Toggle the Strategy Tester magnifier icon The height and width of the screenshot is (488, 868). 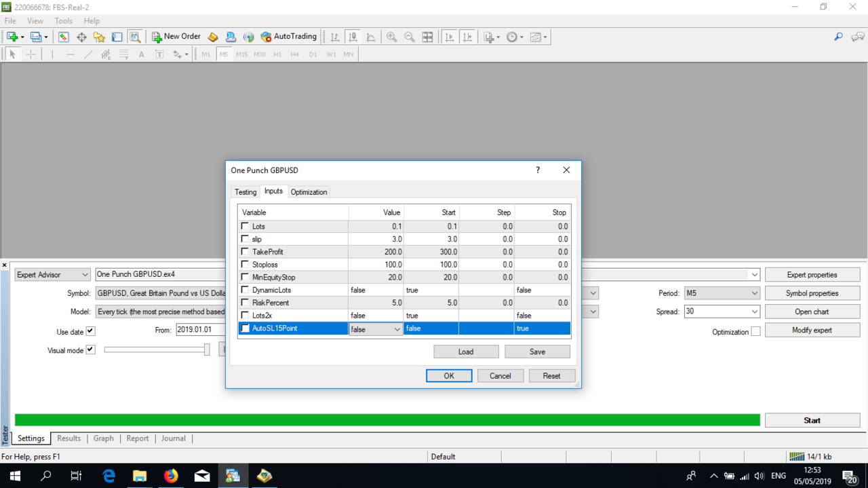pyautogui.click(x=135, y=37)
